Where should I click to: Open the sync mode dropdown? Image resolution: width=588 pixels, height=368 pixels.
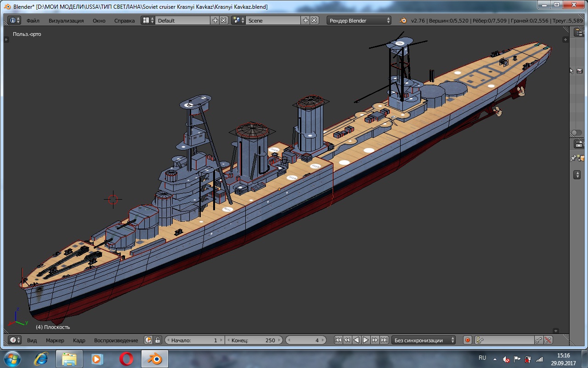coord(424,340)
